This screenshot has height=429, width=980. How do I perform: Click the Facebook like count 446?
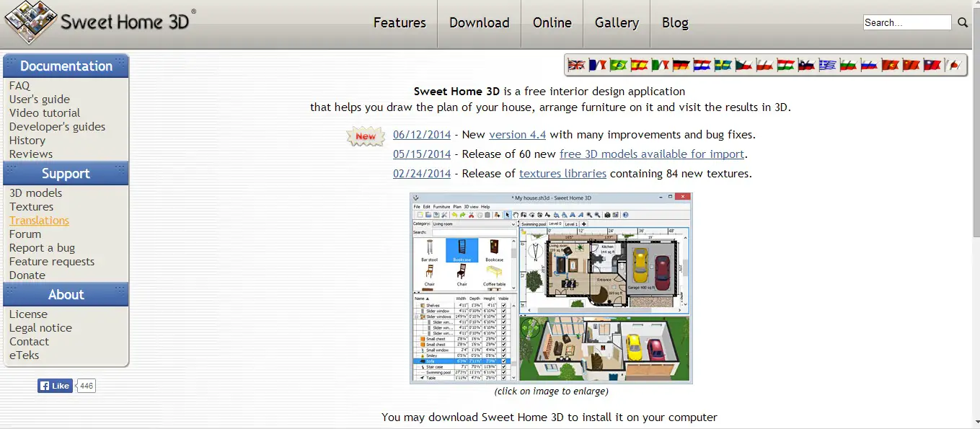[87, 386]
